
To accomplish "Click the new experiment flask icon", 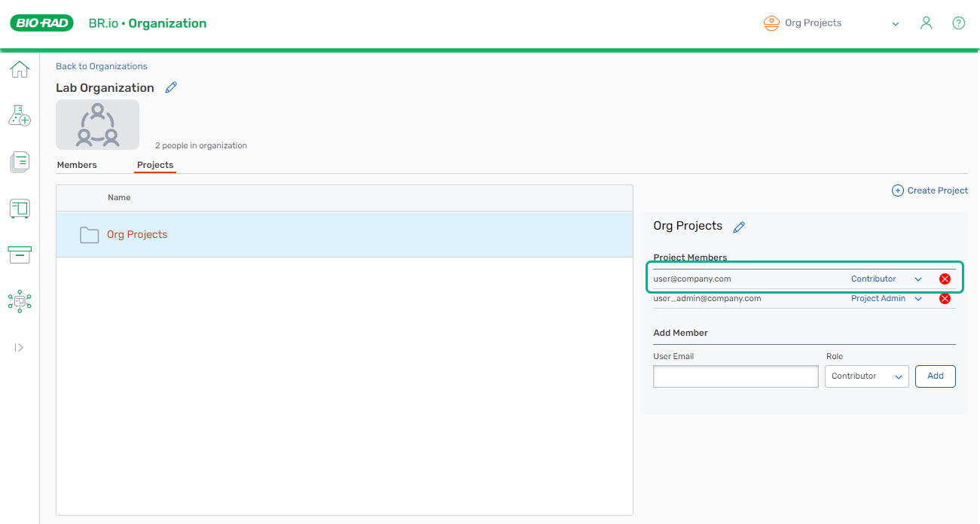I will (20, 115).
